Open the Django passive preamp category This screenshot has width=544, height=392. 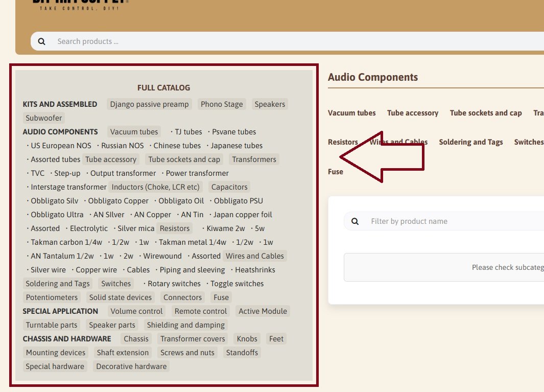coord(149,104)
